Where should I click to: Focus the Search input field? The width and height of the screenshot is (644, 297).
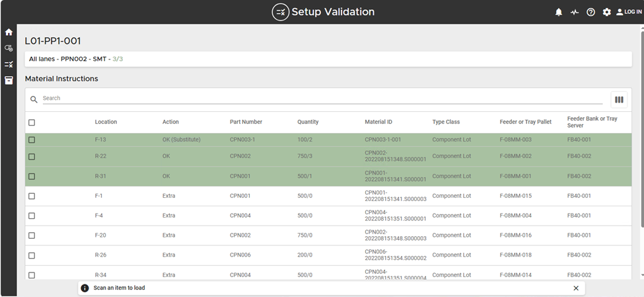click(x=322, y=99)
